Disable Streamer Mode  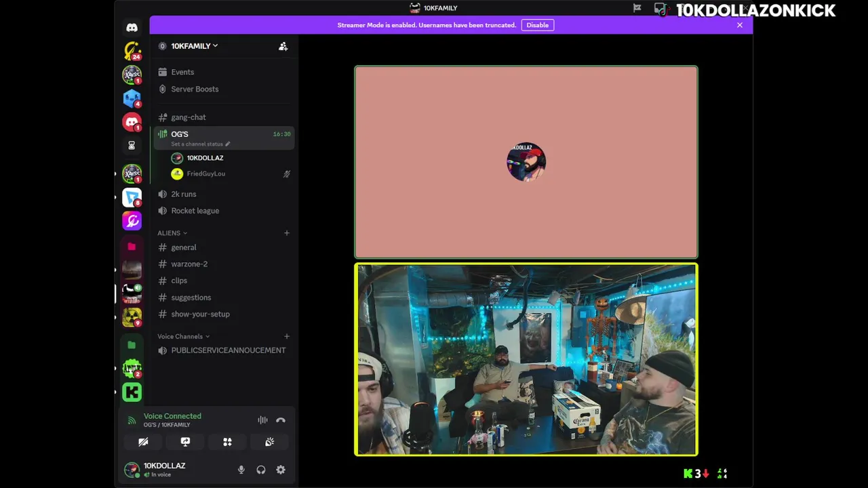point(537,25)
